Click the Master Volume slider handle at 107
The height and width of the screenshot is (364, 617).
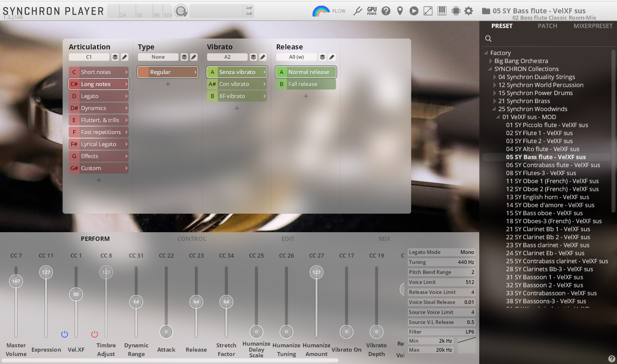[16, 281]
